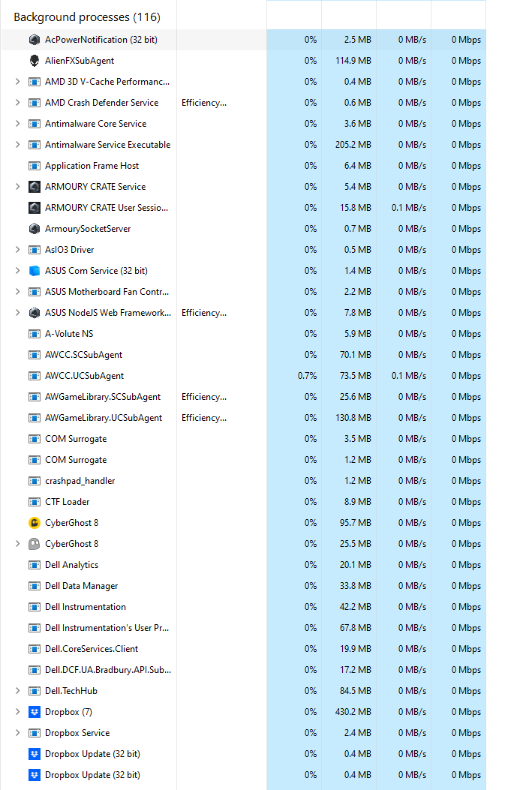This screenshot has height=790, width=532.
Task: Click the 2.4 MB Dropbox Service memory value
Action: pos(358,733)
